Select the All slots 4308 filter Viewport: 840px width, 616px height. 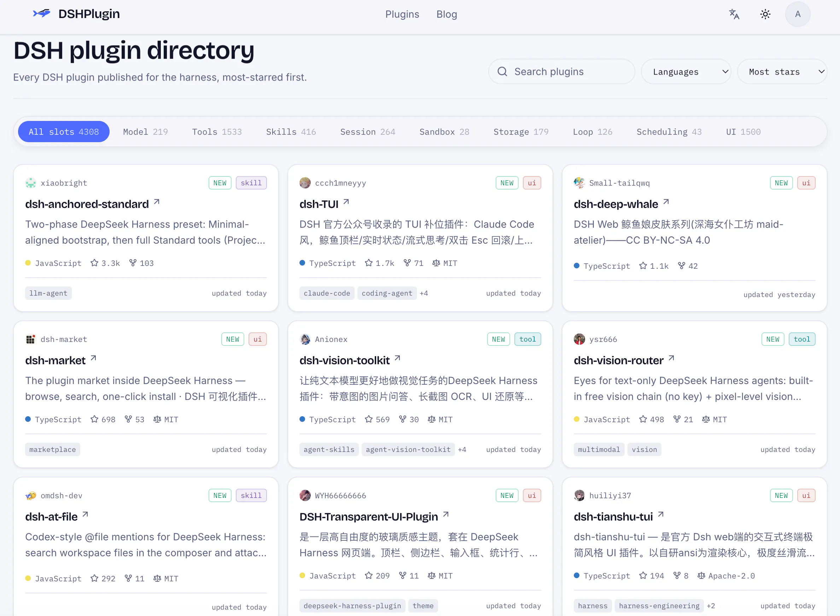64,132
